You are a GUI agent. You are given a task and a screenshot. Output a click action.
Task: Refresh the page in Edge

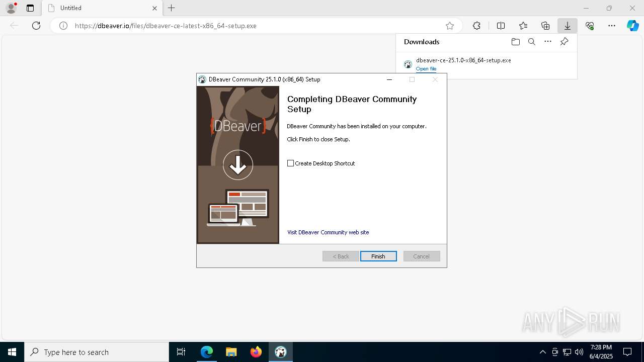[x=36, y=26]
